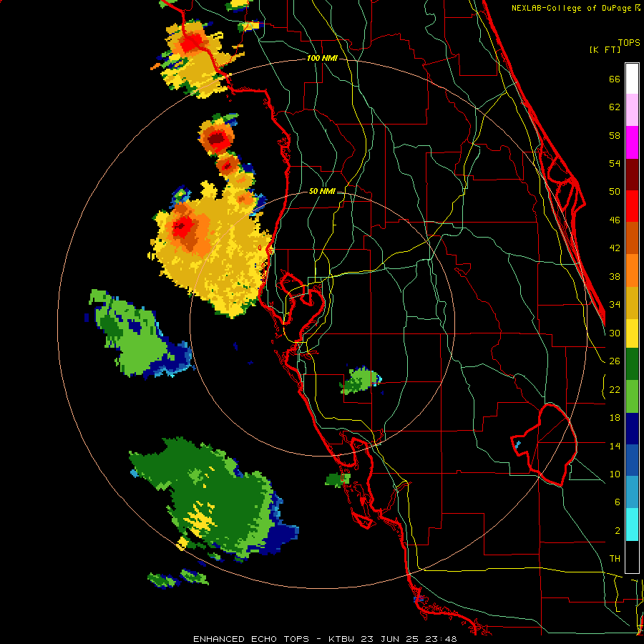Select the 42 value on the legend scale
This screenshot has width=644, height=644.
pyautogui.click(x=615, y=248)
